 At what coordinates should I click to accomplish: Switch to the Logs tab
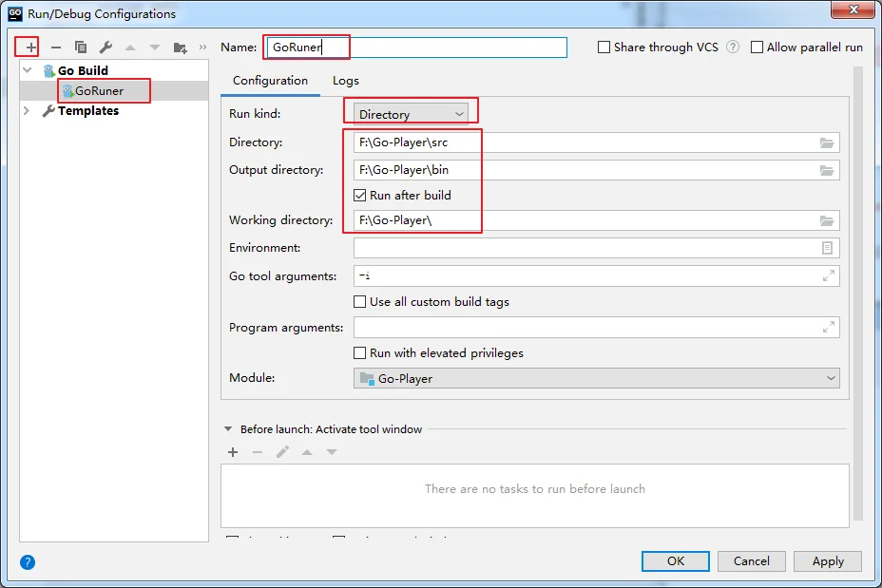(346, 81)
